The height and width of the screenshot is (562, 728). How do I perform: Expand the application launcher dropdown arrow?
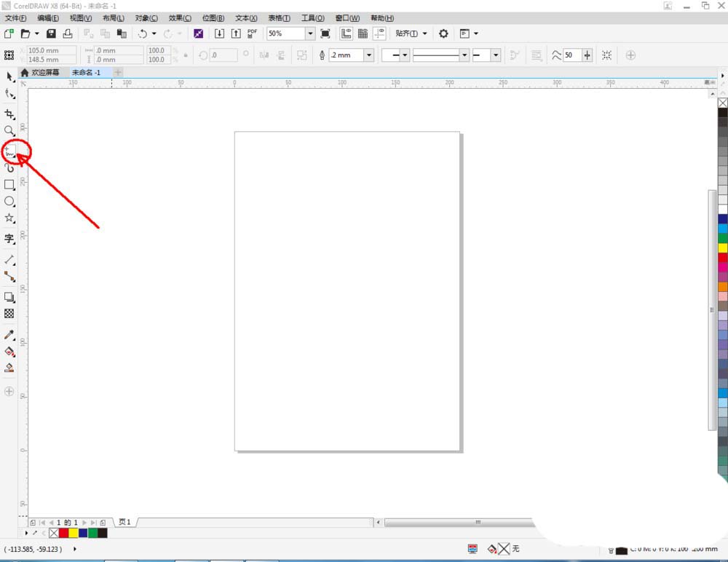coord(476,33)
